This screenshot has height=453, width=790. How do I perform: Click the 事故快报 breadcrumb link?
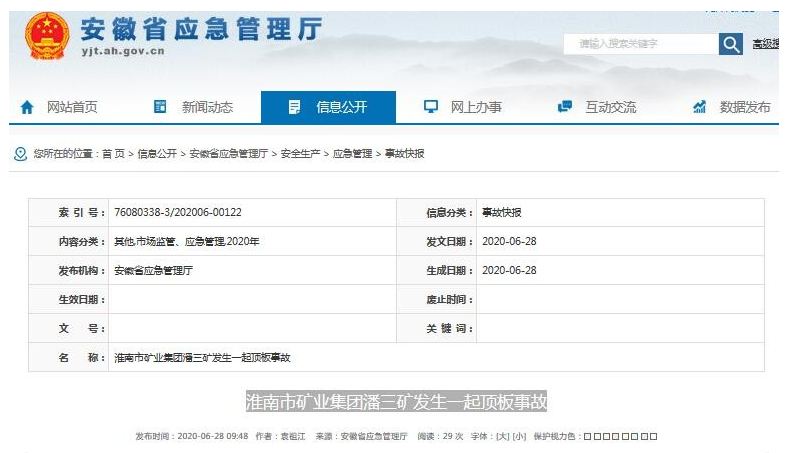click(x=405, y=154)
